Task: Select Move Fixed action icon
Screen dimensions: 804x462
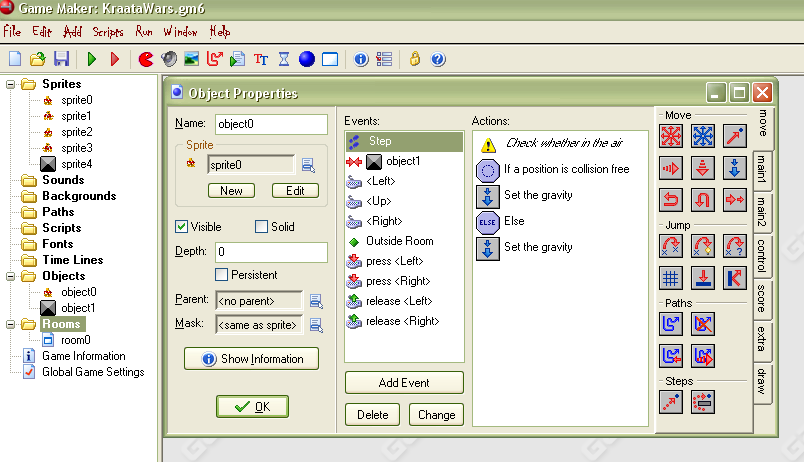Action: tap(671, 136)
